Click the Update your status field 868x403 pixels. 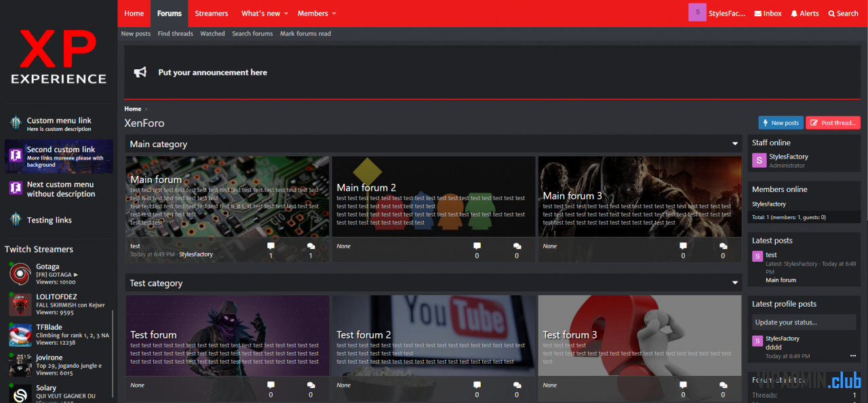(804, 322)
